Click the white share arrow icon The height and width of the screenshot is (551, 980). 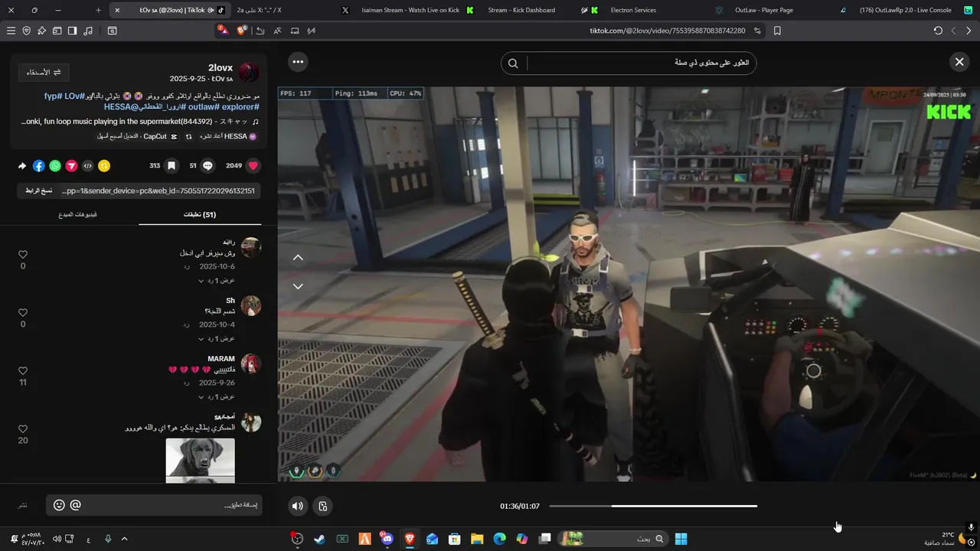(x=22, y=165)
